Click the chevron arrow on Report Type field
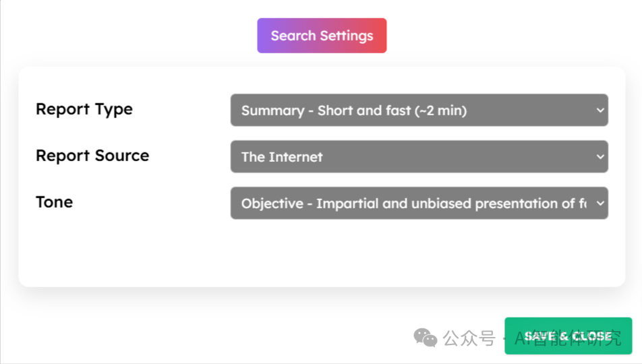The image size is (642, 364). click(600, 110)
